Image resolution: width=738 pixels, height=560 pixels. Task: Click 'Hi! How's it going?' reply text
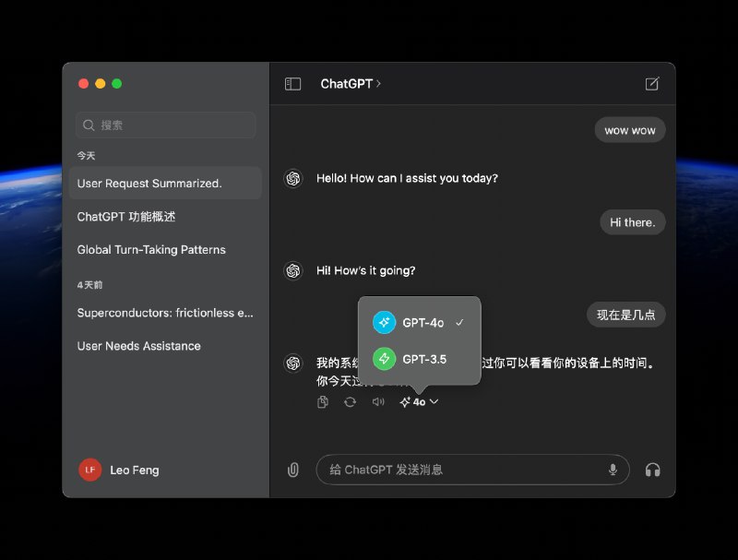coord(365,270)
